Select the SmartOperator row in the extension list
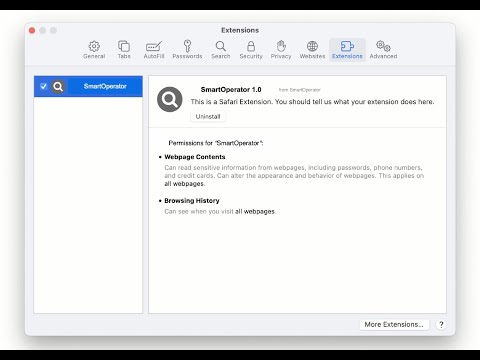 point(88,86)
